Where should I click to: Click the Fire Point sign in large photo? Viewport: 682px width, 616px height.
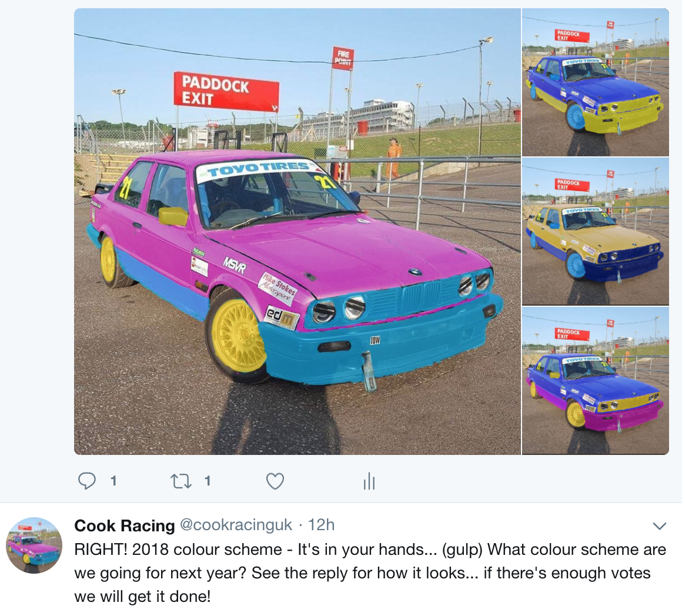click(x=343, y=58)
